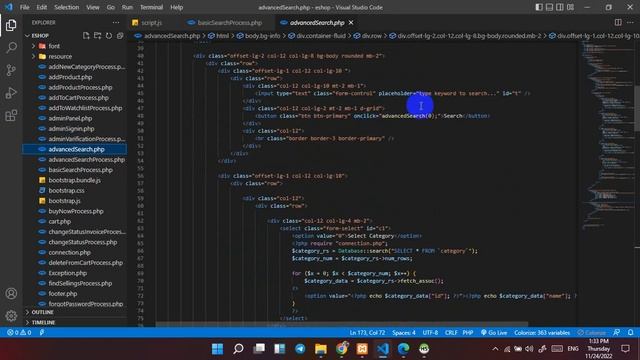Viewport: 640px width, 360px height.
Task: Toggle primary side bar layout button
Action: 539,7
